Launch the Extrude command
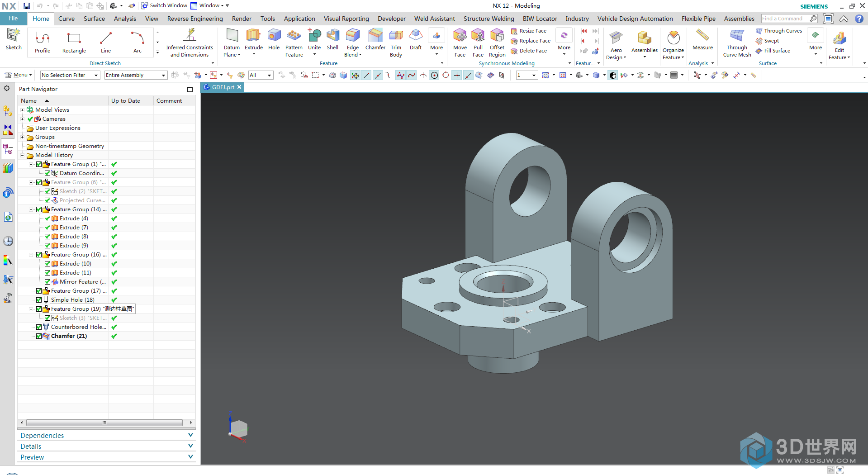 (x=253, y=39)
